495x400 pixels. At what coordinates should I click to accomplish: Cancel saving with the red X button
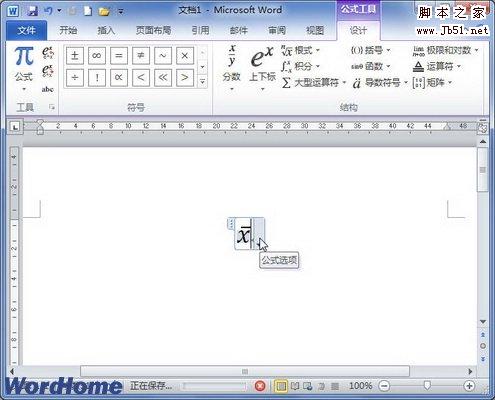tap(260, 386)
